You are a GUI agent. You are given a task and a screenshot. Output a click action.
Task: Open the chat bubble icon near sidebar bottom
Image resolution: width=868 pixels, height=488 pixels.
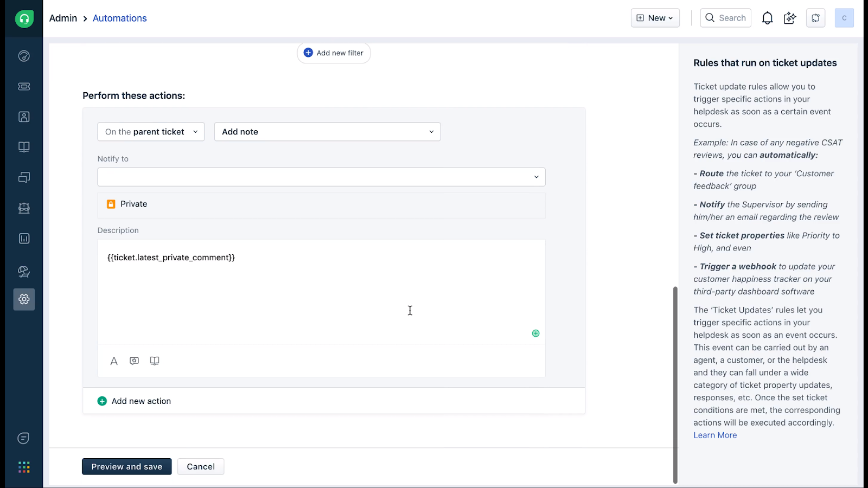coord(23,438)
